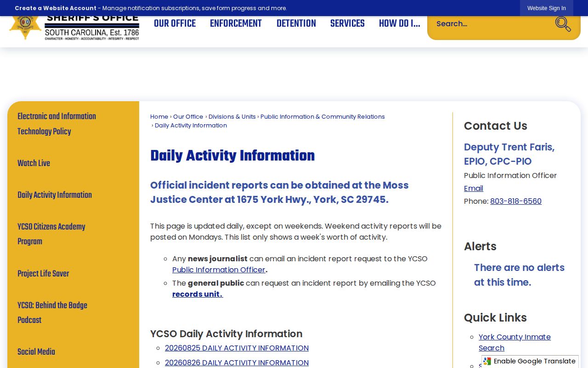
Task: Open YCSO Citizens Academy Program
Action: click(51, 234)
